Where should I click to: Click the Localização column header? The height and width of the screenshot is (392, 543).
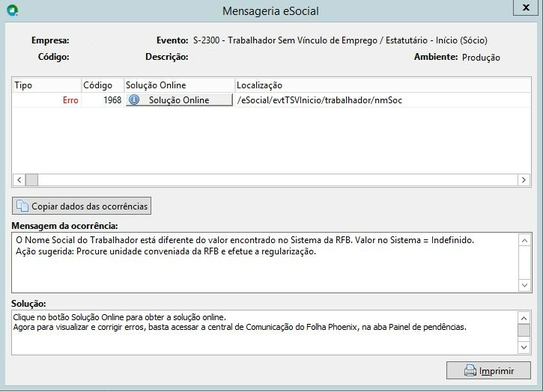point(383,85)
